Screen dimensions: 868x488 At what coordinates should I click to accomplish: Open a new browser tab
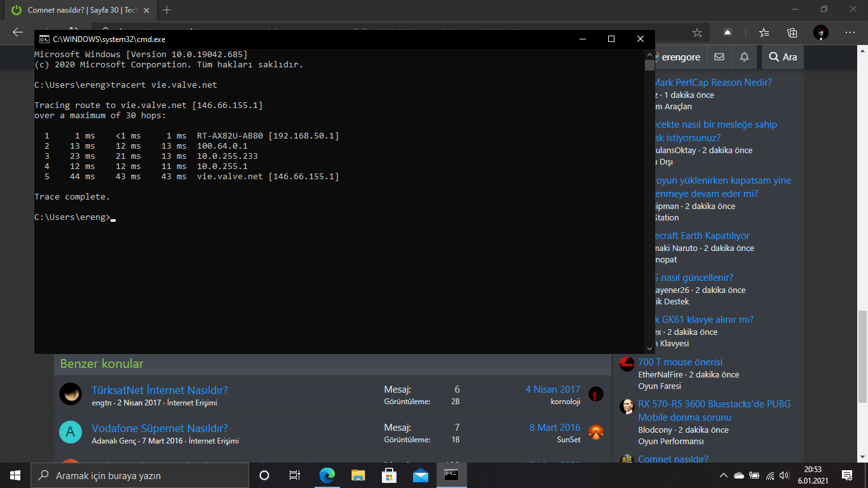pyautogui.click(x=167, y=10)
